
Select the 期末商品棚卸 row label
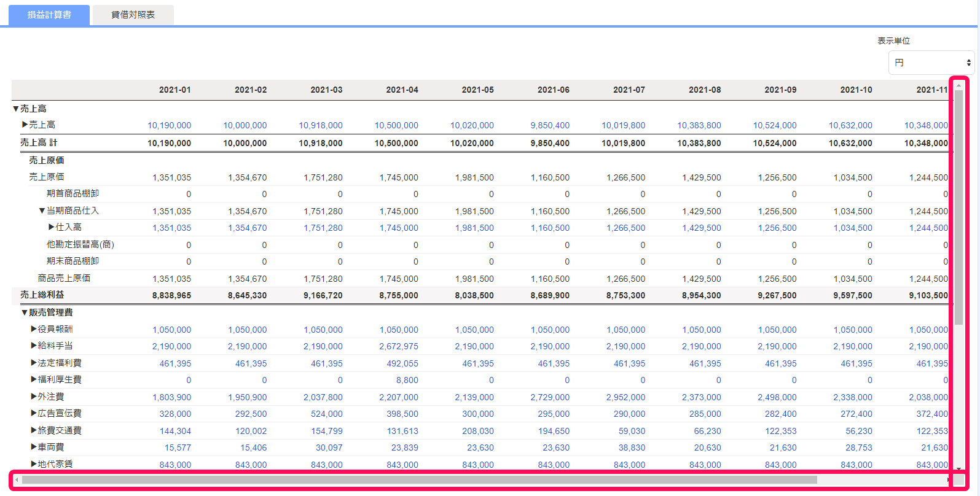(x=73, y=261)
